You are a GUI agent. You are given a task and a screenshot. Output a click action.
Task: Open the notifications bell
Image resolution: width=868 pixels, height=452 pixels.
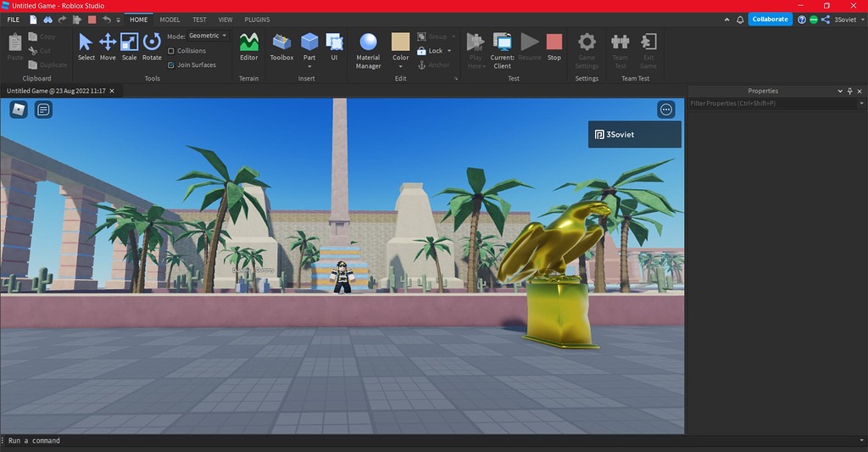tap(740, 20)
